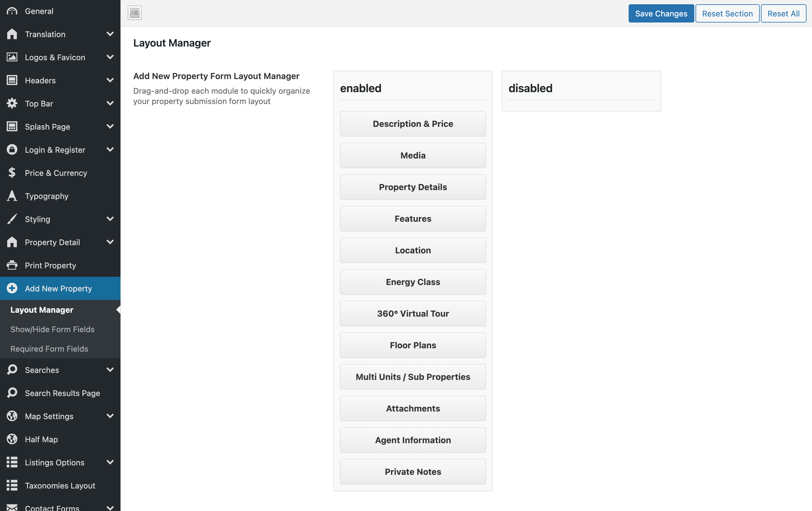Select the Energy Class module block

pyautogui.click(x=413, y=282)
